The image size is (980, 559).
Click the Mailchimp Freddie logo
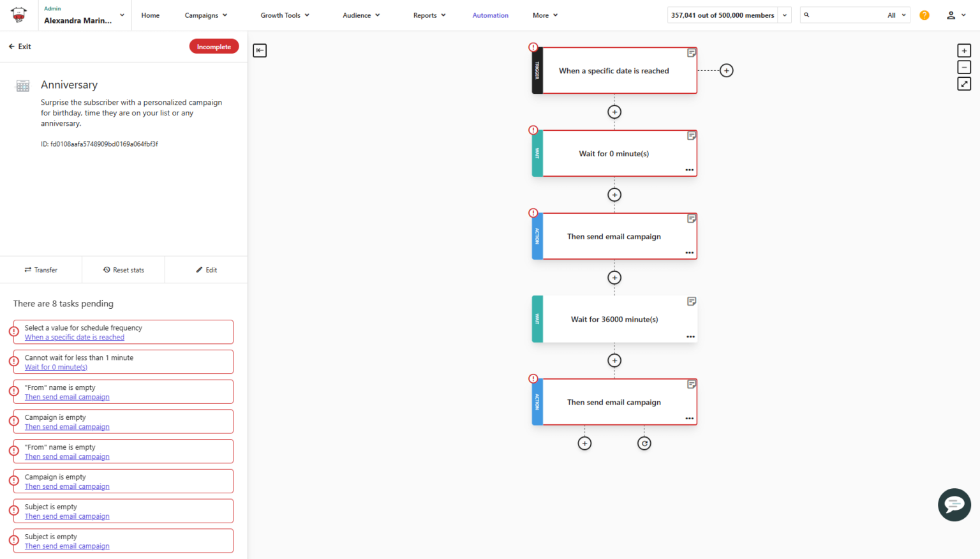(x=19, y=15)
